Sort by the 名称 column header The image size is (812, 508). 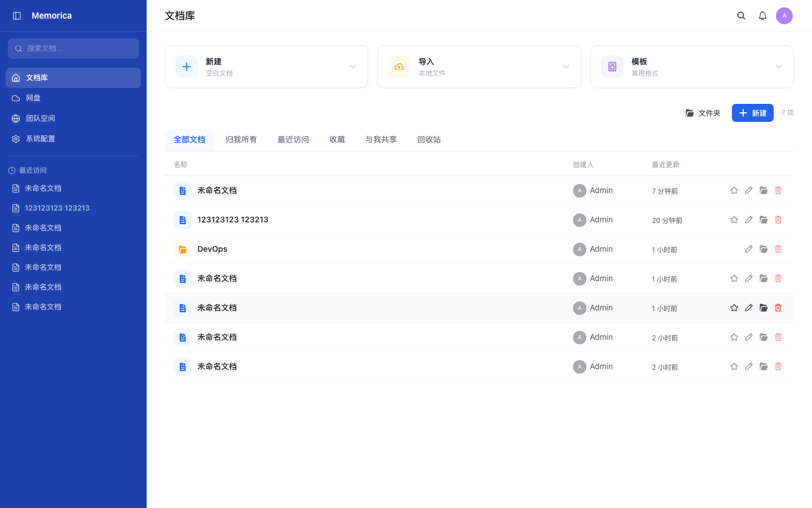(180, 165)
